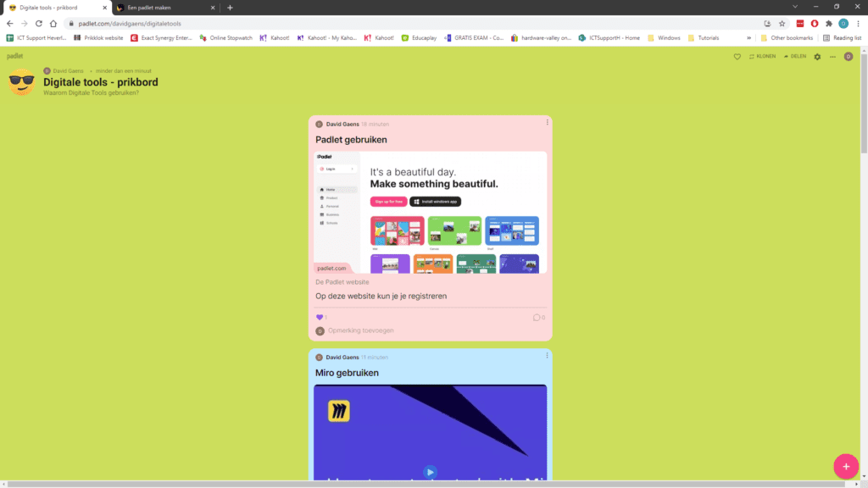
Task: Click the pink add post plus button
Action: [x=846, y=467]
